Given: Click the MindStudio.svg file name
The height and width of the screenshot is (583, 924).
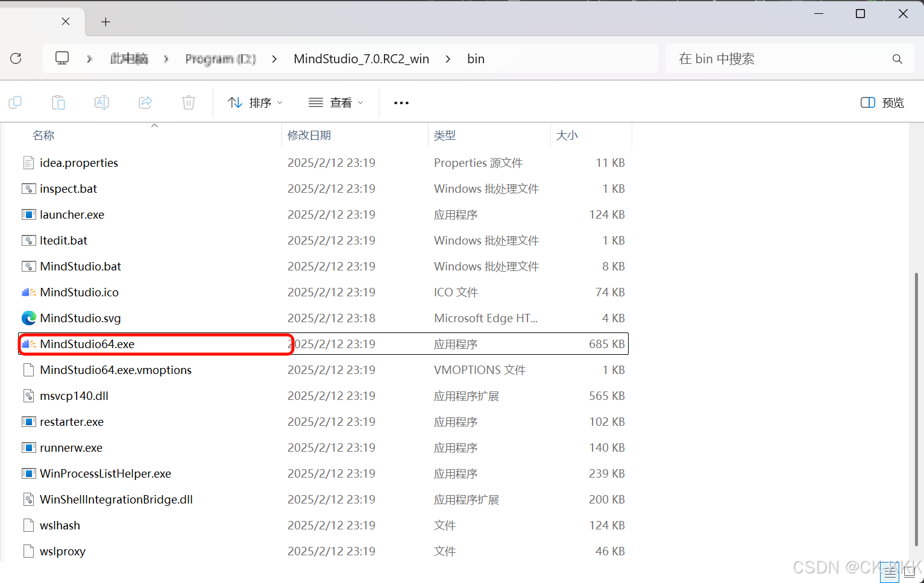Looking at the screenshot, I should pos(80,318).
